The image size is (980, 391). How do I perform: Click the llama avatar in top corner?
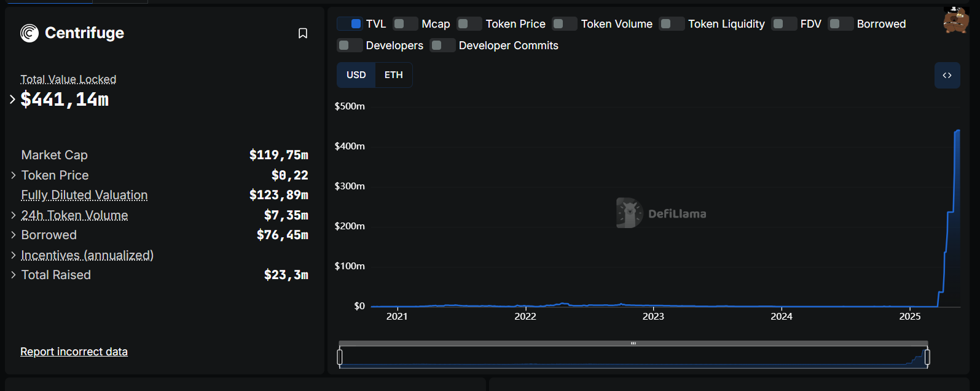955,20
